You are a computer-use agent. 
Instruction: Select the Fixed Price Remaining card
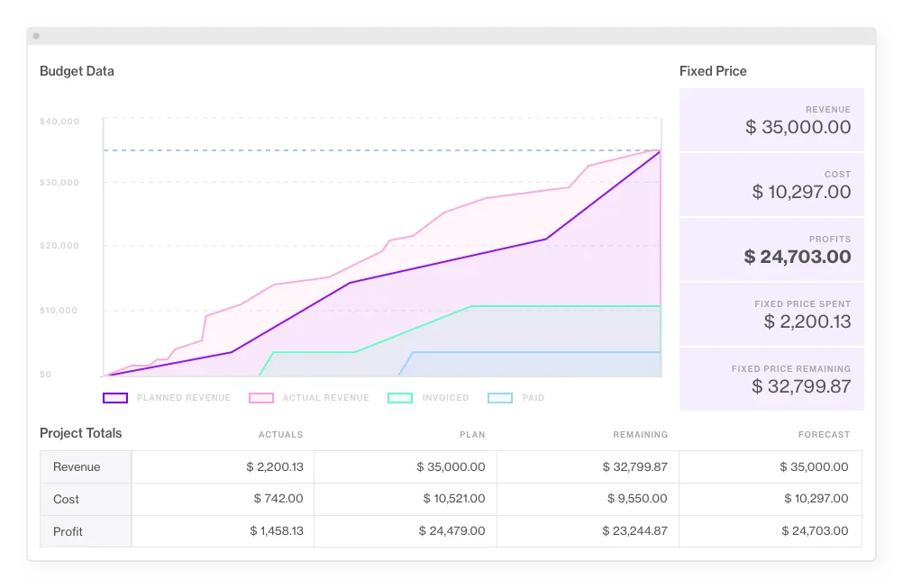771,379
